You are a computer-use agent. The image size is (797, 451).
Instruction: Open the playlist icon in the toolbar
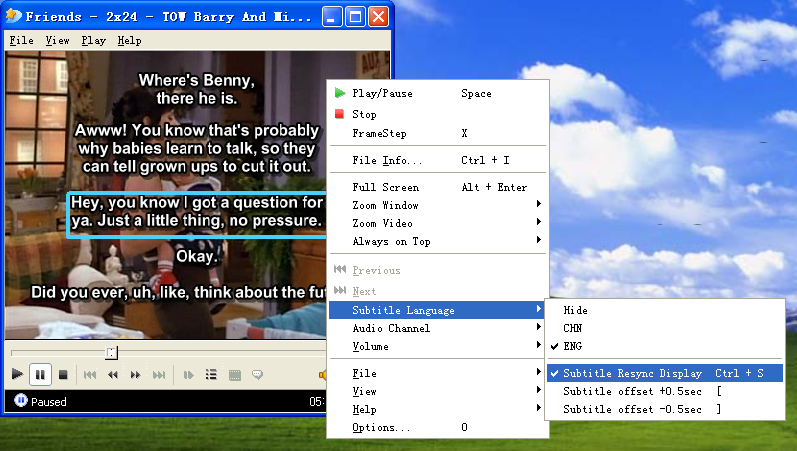coord(211,375)
